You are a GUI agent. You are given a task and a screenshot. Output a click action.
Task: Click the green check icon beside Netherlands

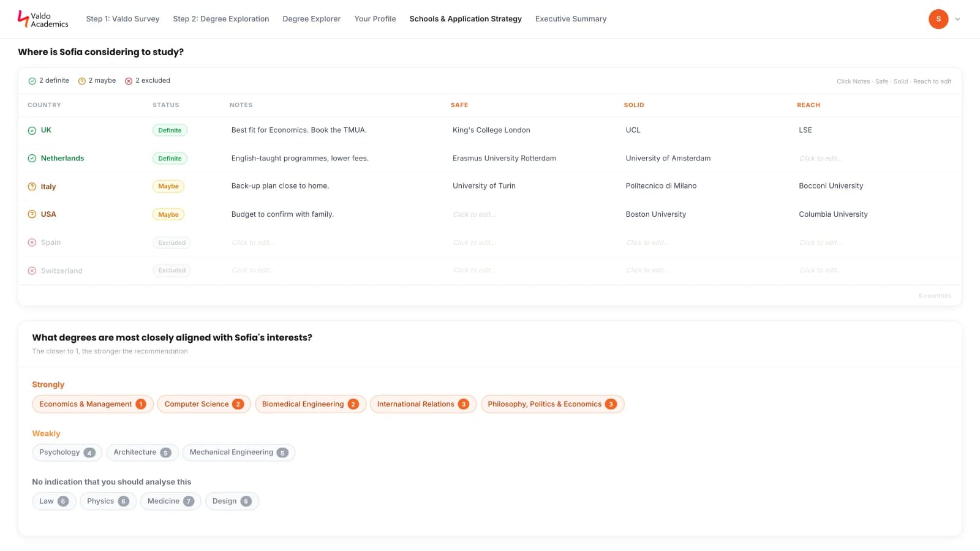click(x=32, y=159)
